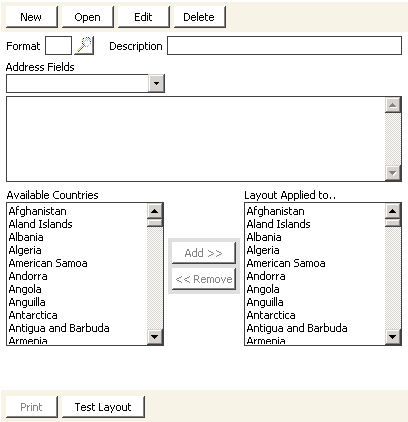Select American Samoa in Layout Applied to list
The width and height of the screenshot is (408, 422).
pos(315,263)
